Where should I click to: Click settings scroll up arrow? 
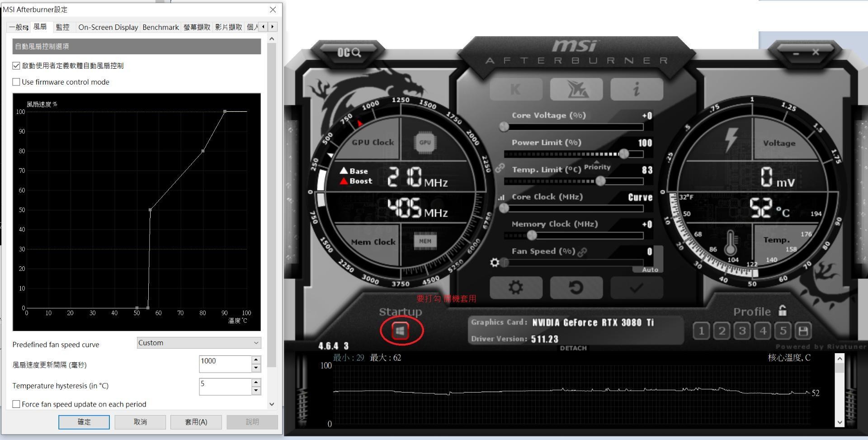272,39
